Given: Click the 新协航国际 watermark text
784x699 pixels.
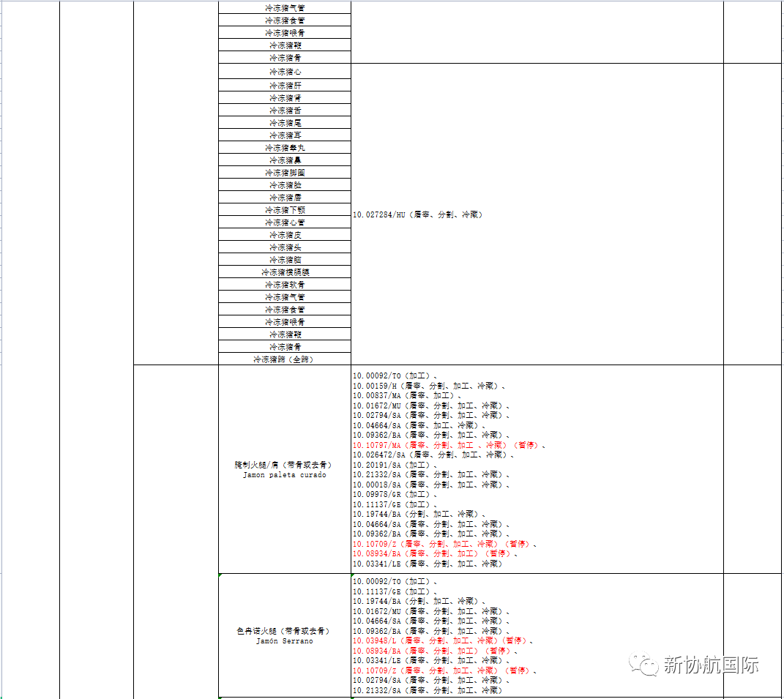Looking at the screenshot, I should click(711, 665).
